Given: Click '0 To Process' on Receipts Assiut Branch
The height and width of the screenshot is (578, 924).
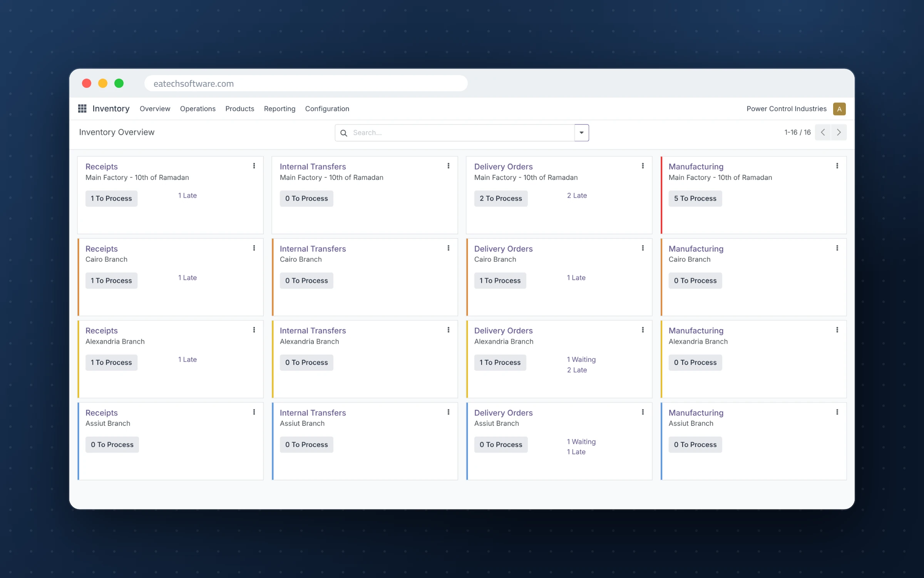Looking at the screenshot, I should [x=112, y=445].
